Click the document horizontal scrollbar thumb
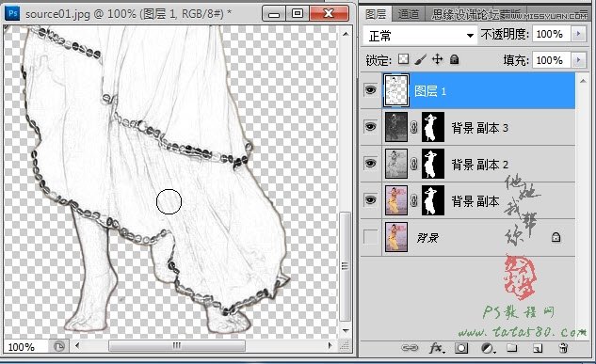Viewport: 596px width, 364px height. click(177, 345)
